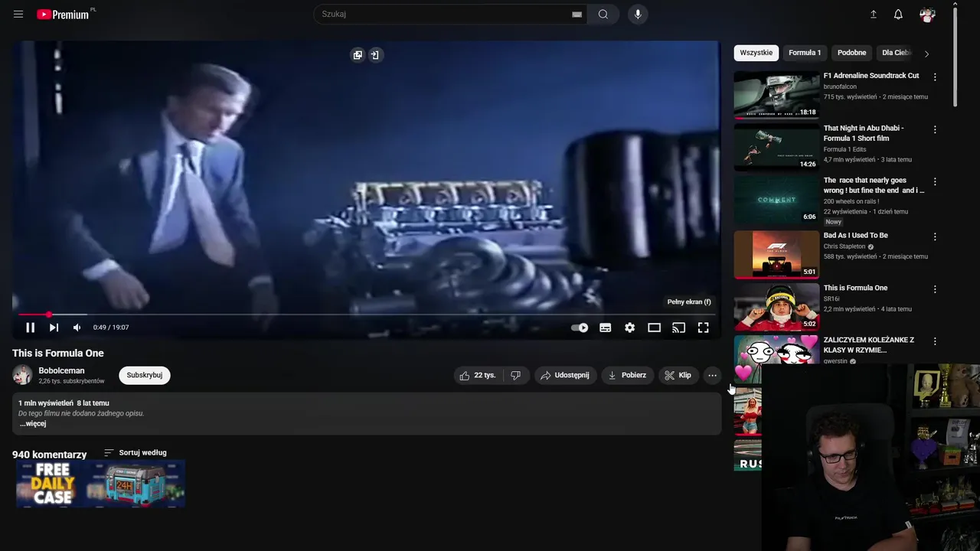
Task: Open That Night in Abu Dhabi video title
Action: click(863, 133)
